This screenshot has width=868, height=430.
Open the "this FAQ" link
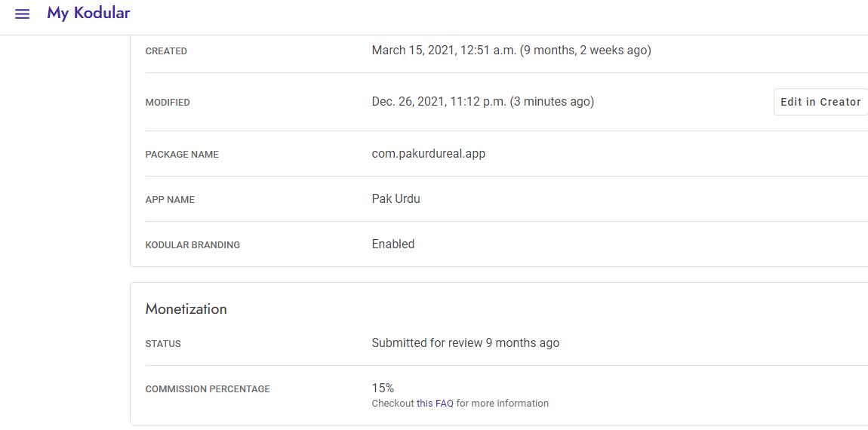click(435, 404)
